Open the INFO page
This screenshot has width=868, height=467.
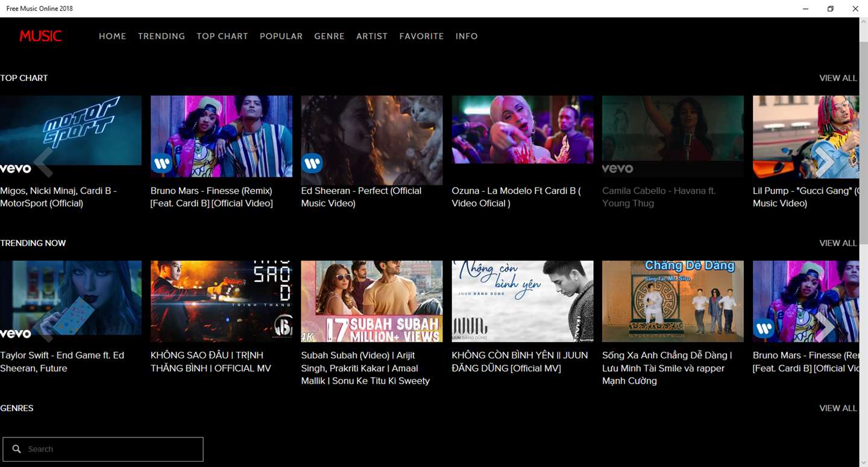[467, 36]
